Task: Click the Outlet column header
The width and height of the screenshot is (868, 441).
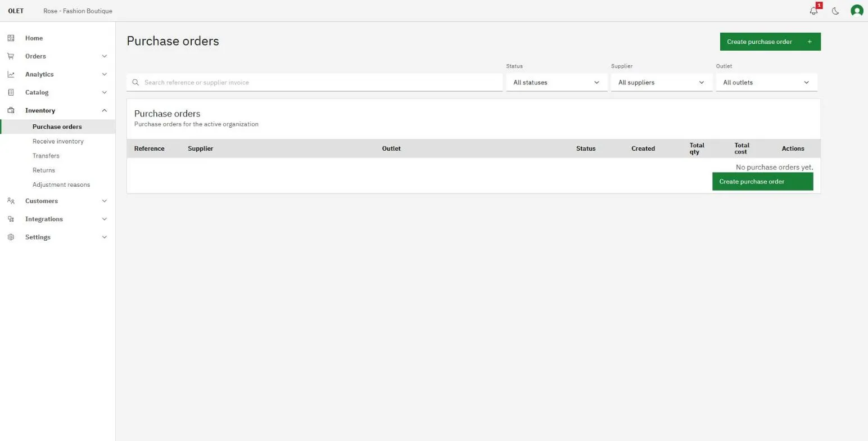Action: (x=391, y=148)
